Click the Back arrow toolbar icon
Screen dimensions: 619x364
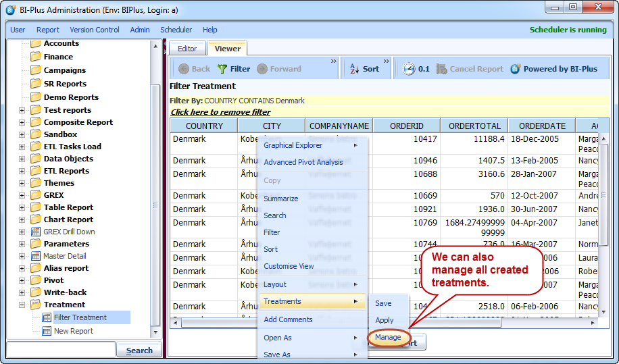183,69
